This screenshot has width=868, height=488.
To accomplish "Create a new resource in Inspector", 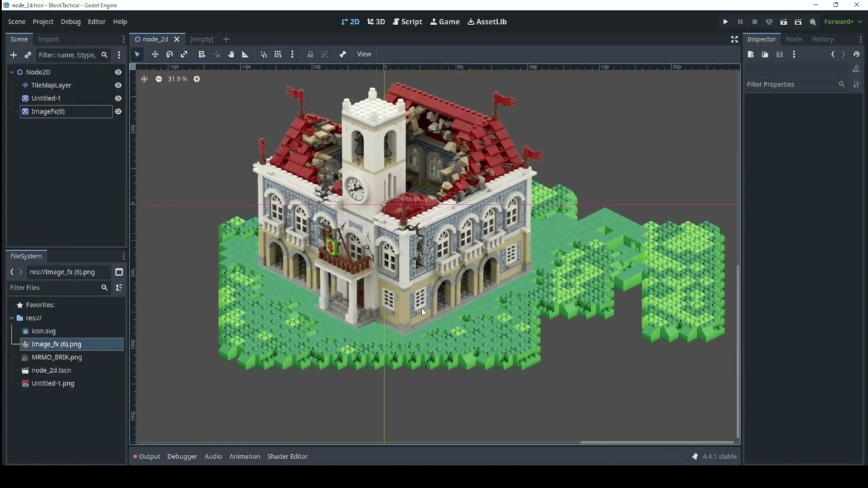I will 751,54.
